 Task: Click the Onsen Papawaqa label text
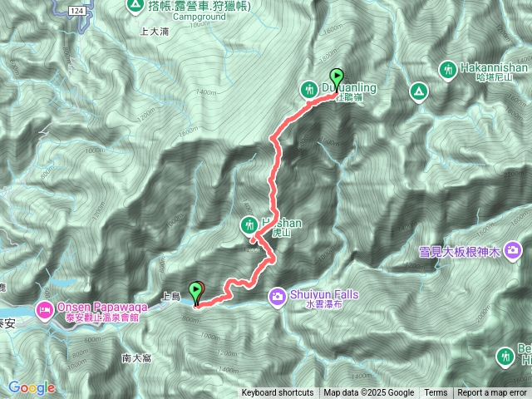click(102, 307)
